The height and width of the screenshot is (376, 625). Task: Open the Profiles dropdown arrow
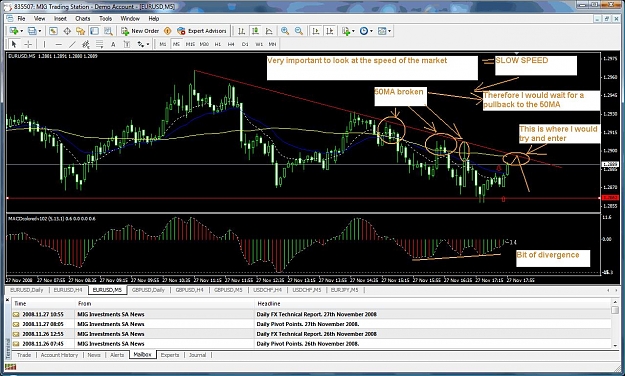[x=39, y=31]
